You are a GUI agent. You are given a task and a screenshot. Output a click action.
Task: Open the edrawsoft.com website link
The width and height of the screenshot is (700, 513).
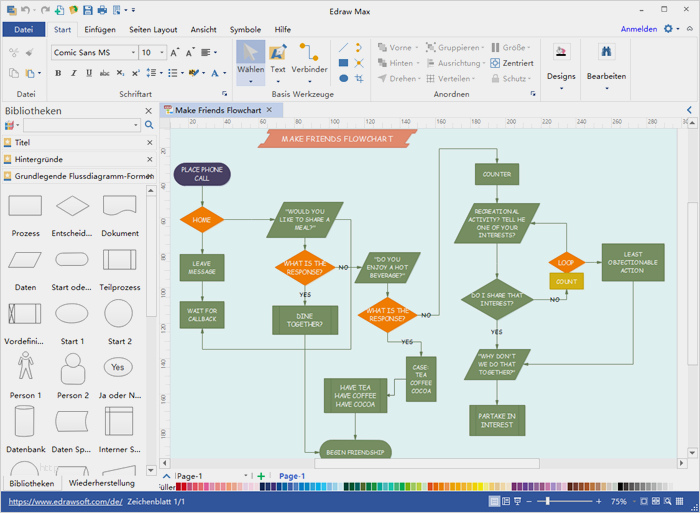(x=65, y=501)
